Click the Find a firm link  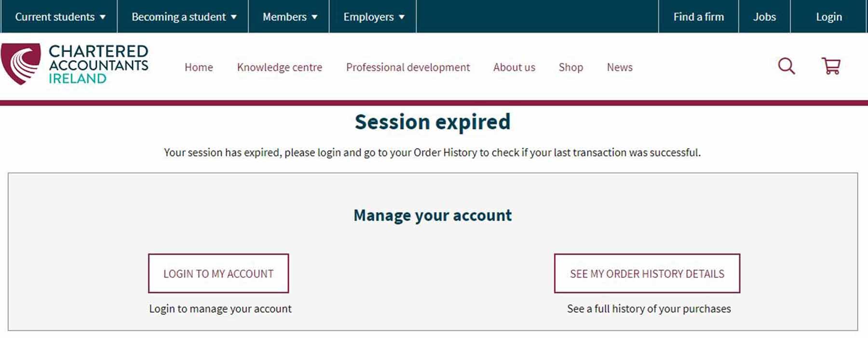pos(698,17)
